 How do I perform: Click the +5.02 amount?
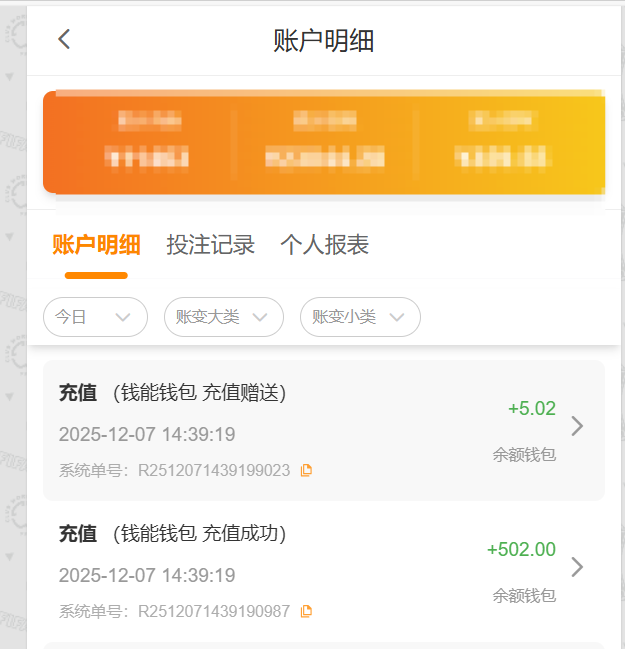pos(531,408)
